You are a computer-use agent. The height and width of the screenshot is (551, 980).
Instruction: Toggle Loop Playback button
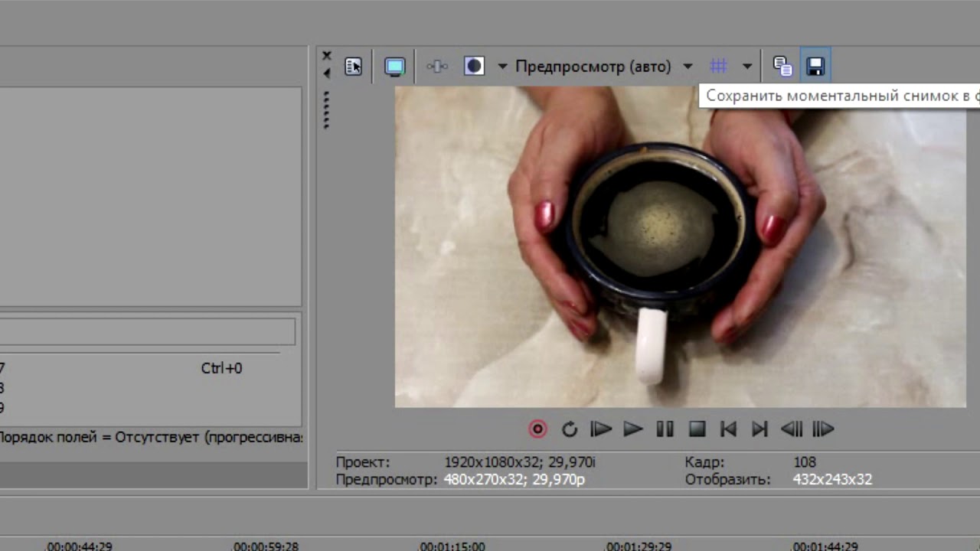click(x=569, y=429)
